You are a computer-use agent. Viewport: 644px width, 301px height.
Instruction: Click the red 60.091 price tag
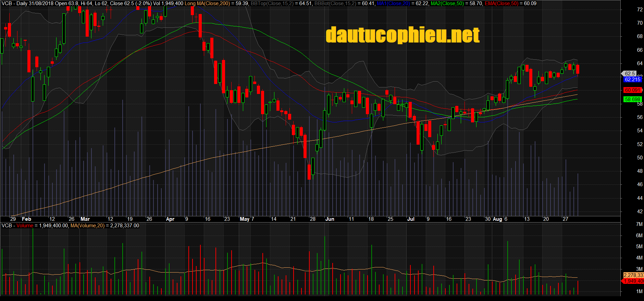click(x=632, y=90)
